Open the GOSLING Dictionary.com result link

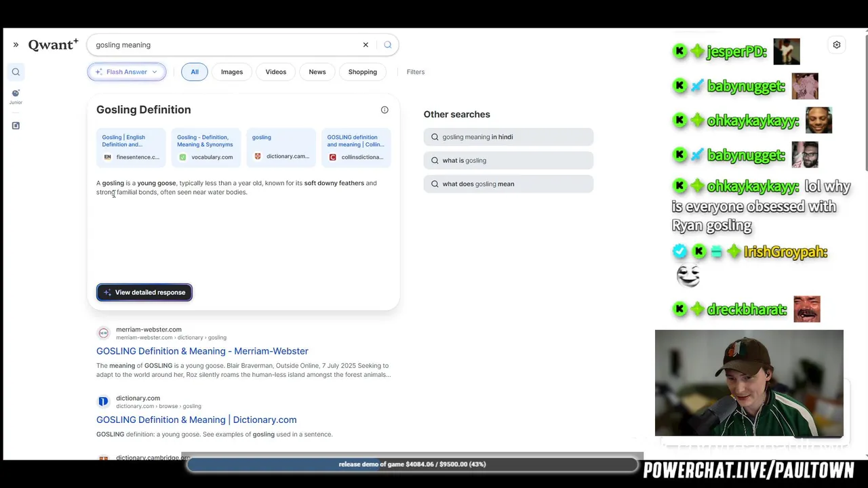point(197,420)
